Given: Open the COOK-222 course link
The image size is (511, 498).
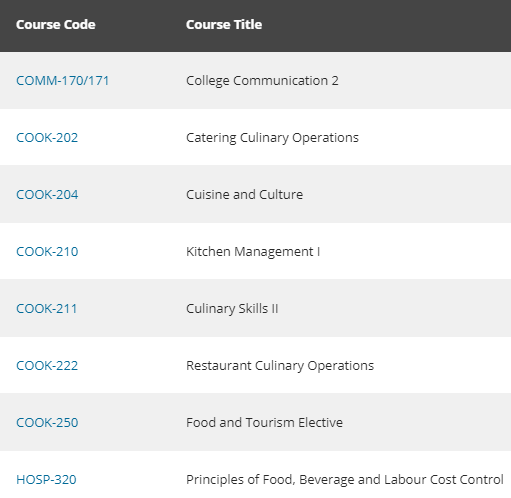Looking at the screenshot, I should 47,366.
